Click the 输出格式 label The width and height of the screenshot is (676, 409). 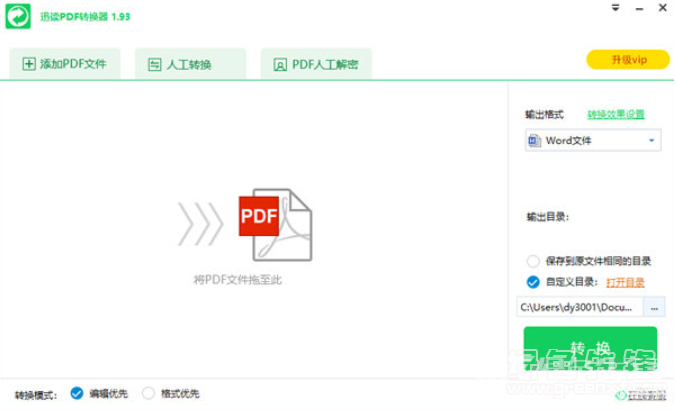(544, 115)
